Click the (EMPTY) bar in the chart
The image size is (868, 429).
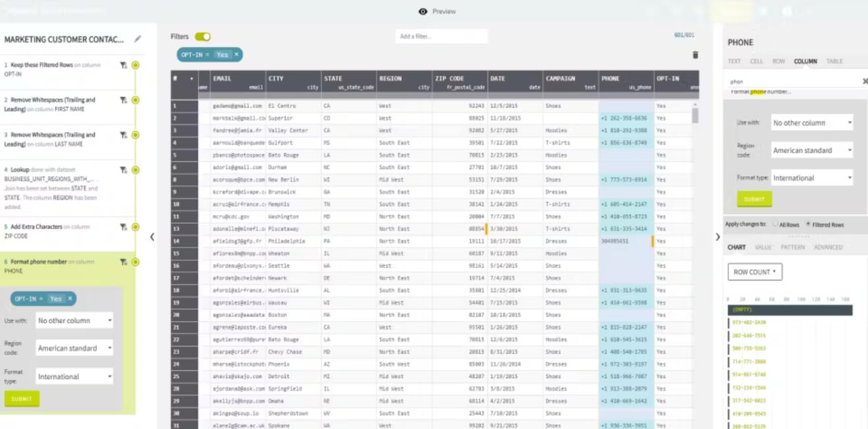point(790,310)
